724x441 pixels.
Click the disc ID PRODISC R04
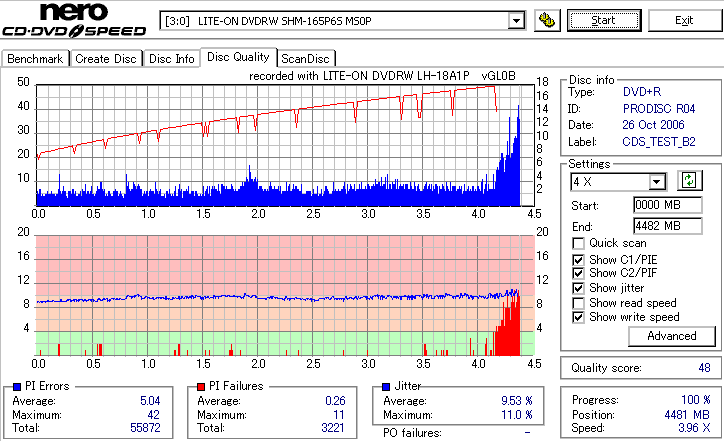pyautogui.click(x=659, y=109)
